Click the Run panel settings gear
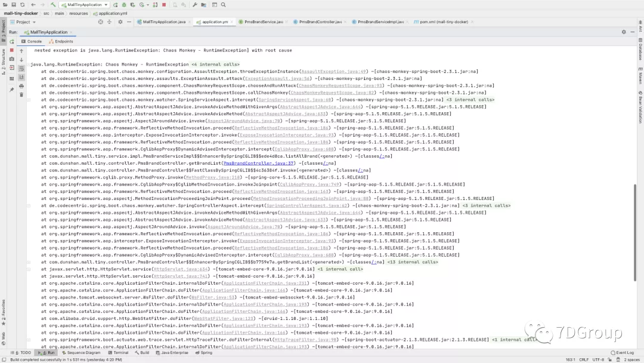The image size is (644, 363). point(624,32)
